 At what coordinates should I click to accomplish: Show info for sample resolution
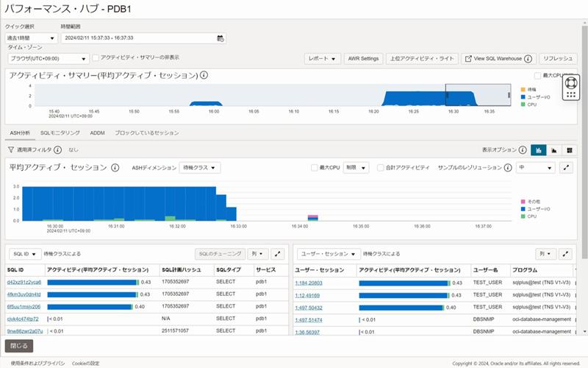click(x=508, y=168)
